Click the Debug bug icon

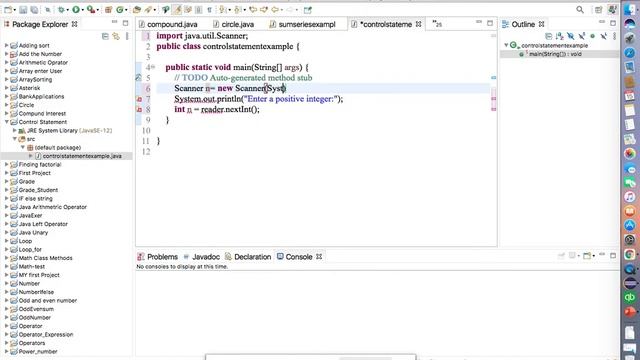(61, 10)
